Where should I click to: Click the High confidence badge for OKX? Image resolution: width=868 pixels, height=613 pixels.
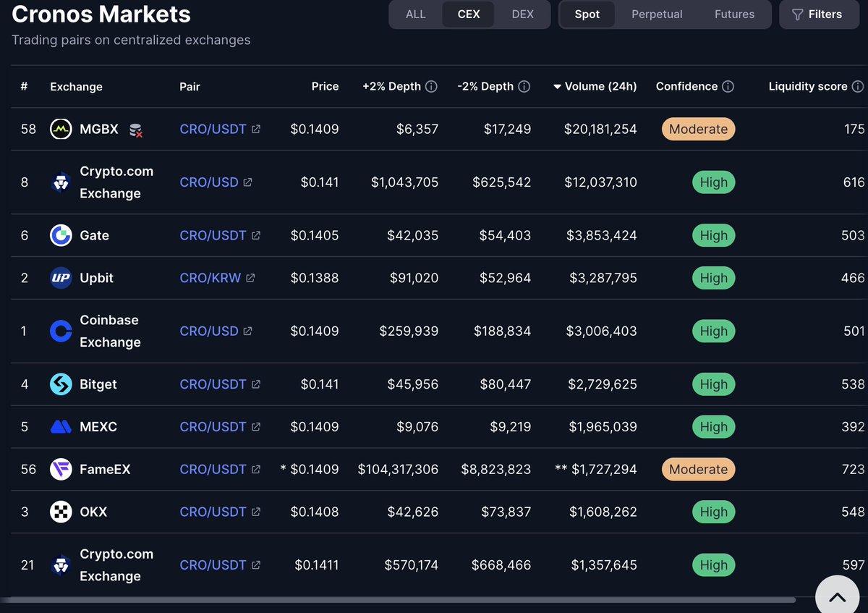(x=713, y=512)
